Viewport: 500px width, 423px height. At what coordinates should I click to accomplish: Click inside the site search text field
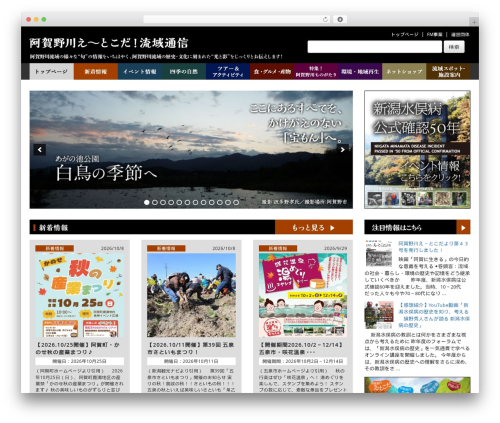click(x=375, y=47)
